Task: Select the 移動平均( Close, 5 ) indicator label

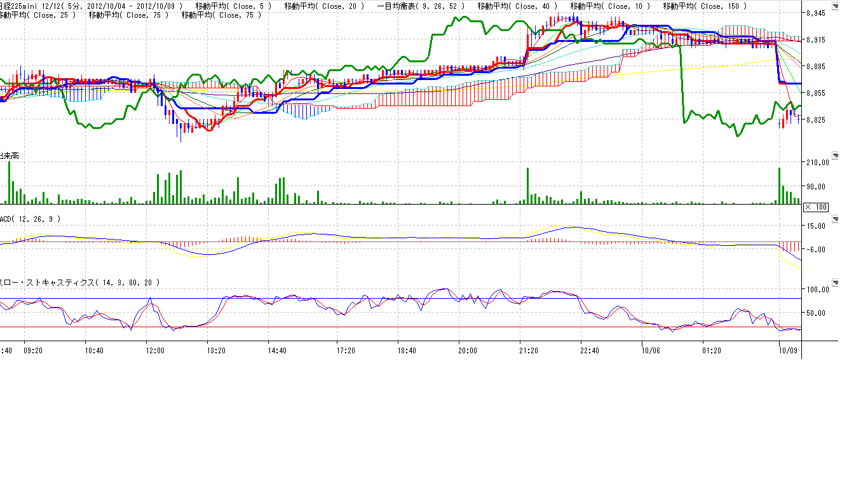Action: [x=234, y=6]
